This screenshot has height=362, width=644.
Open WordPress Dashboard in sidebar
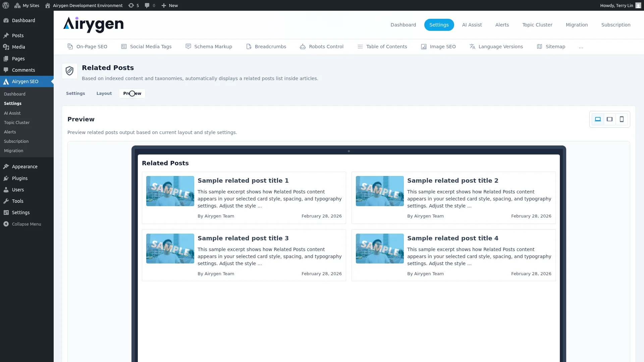click(x=27, y=20)
